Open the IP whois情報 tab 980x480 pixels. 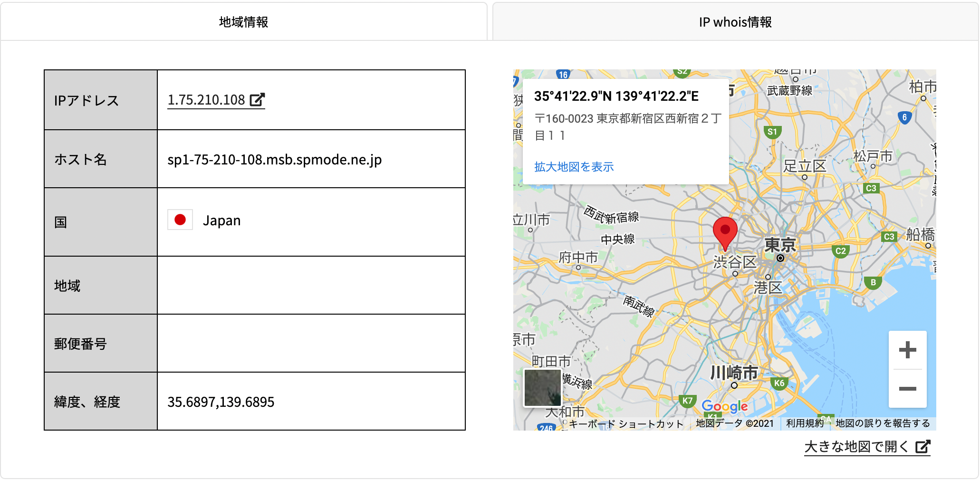735,22
